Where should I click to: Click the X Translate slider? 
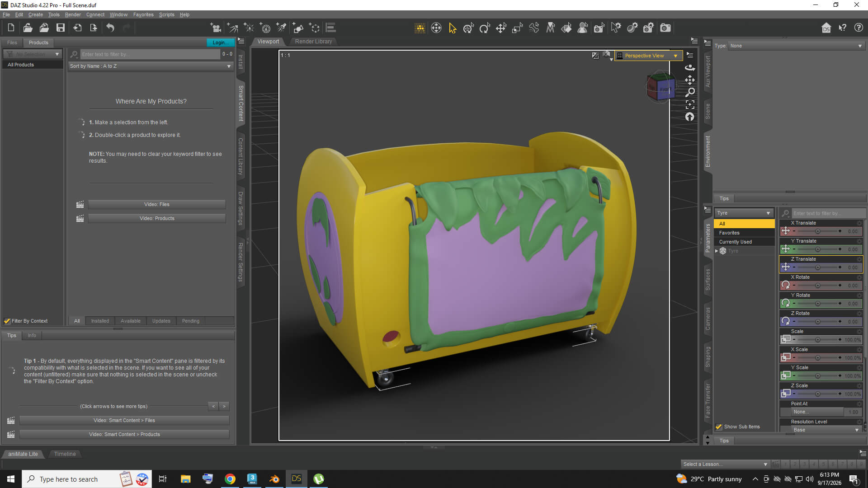tap(817, 231)
